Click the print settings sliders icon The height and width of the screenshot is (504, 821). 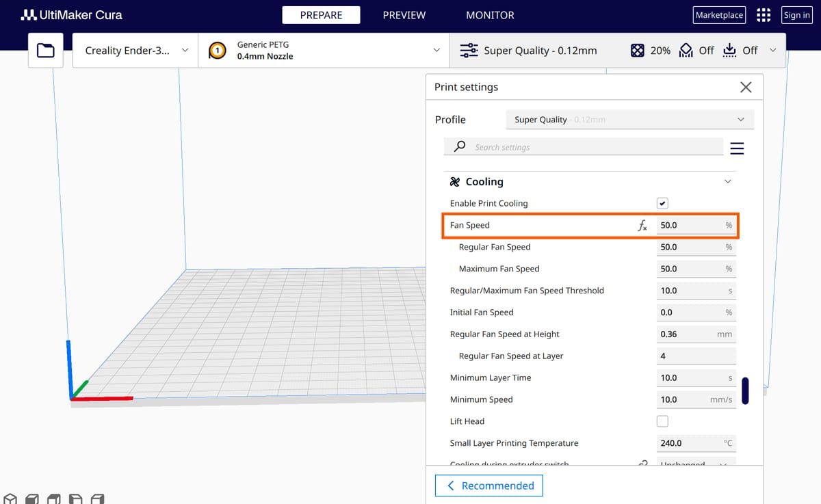pyautogui.click(x=469, y=51)
